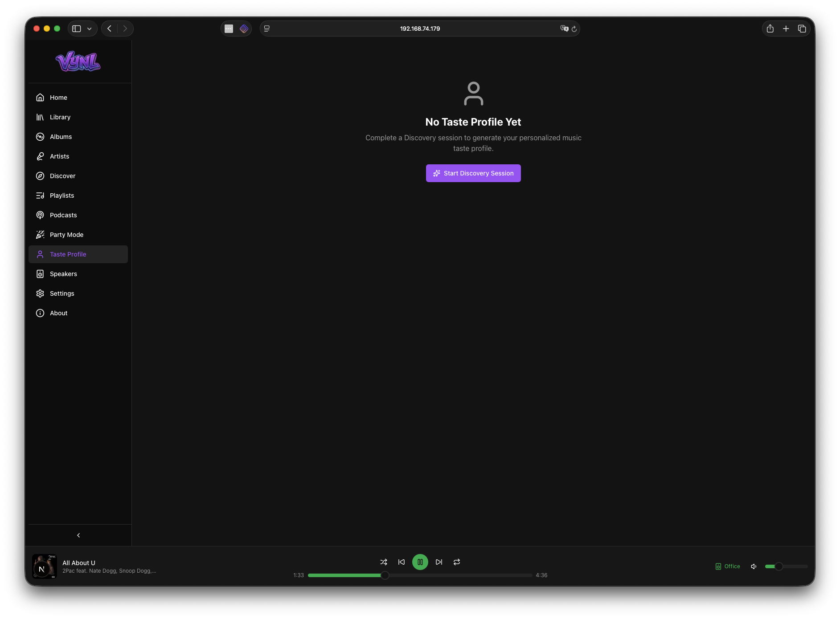Pause the current song

[420, 562]
